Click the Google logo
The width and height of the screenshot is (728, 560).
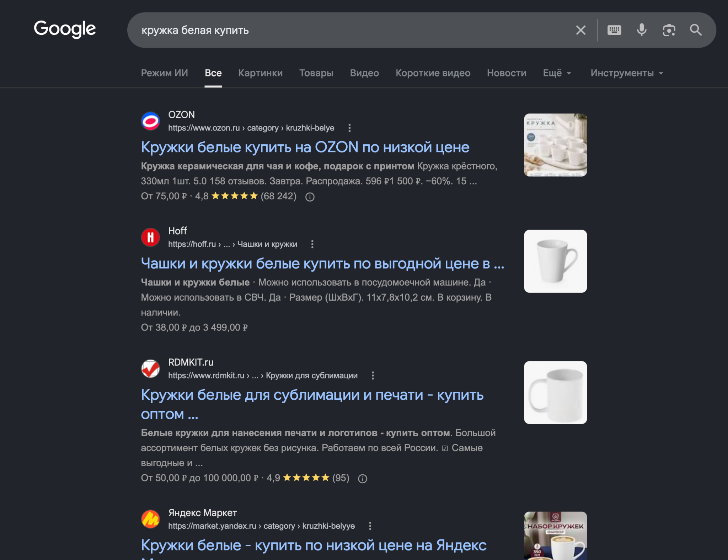(x=65, y=29)
